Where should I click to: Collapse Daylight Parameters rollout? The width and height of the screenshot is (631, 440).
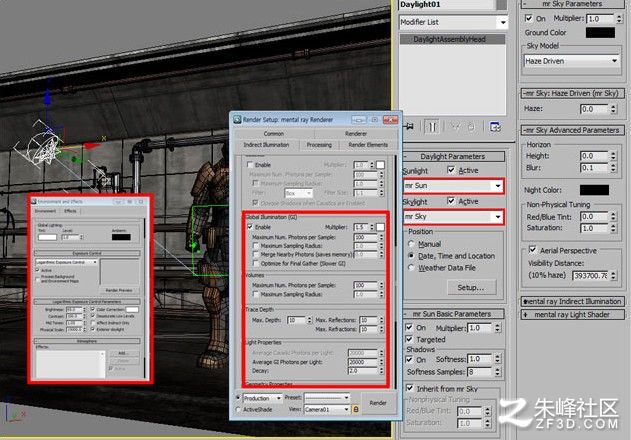[454, 156]
